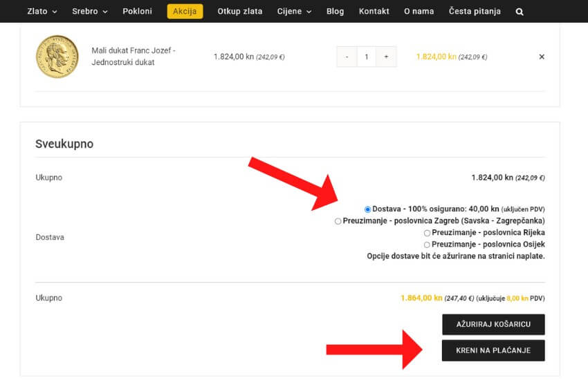The width and height of the screenshot is (588, 380).
Task: Open the Otkup zlata page
Action: coord(239,12)
